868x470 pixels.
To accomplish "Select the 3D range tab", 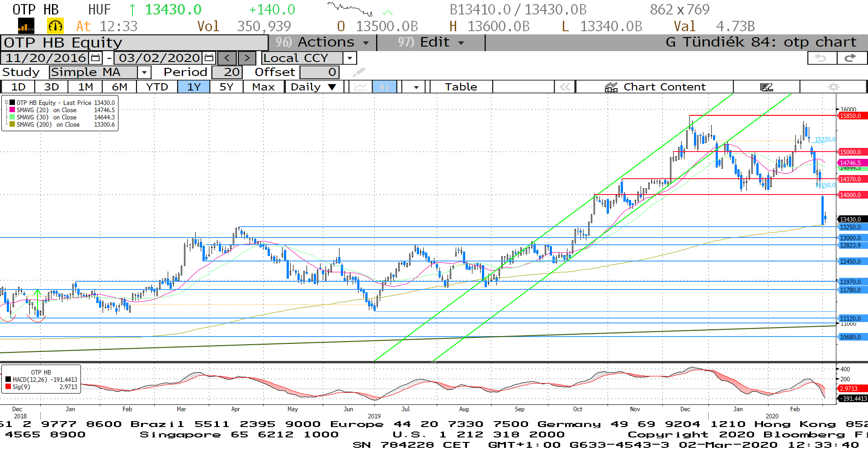I will (52, 87).
